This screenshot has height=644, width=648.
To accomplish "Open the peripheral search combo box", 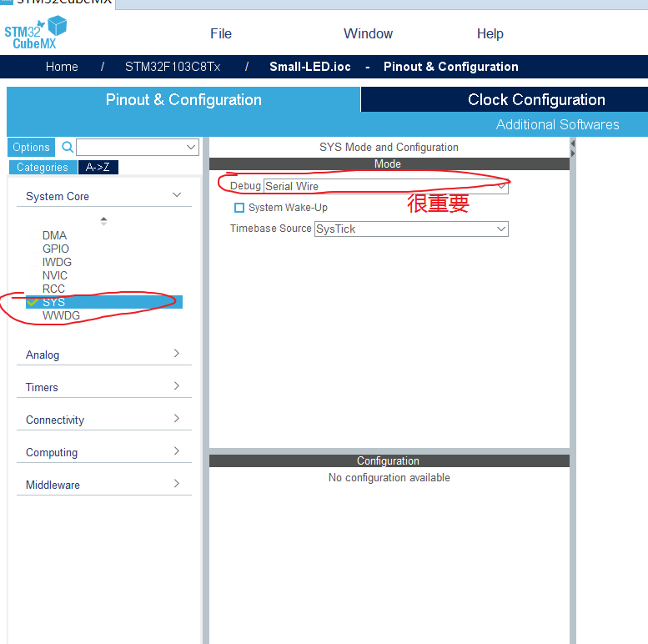I will click(138, 147).
